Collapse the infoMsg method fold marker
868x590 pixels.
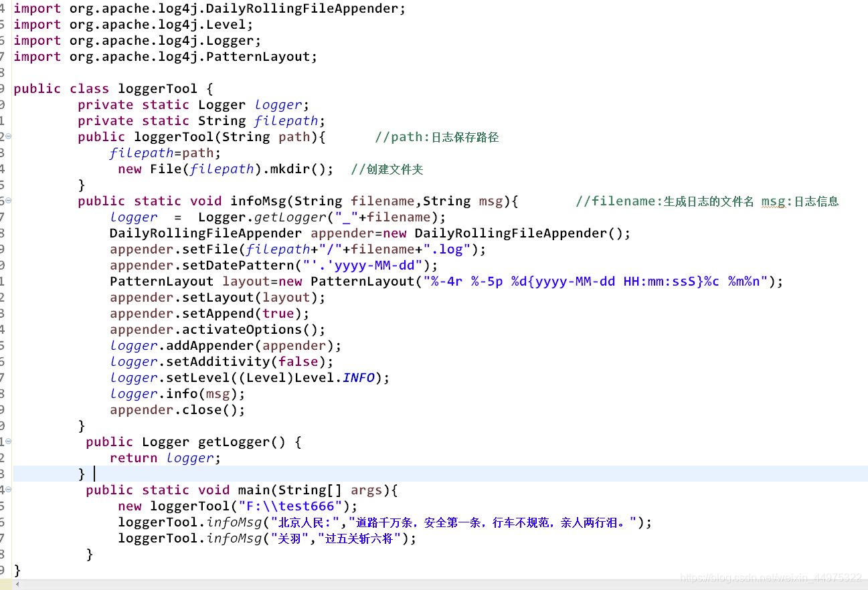[x=8, y=201]
